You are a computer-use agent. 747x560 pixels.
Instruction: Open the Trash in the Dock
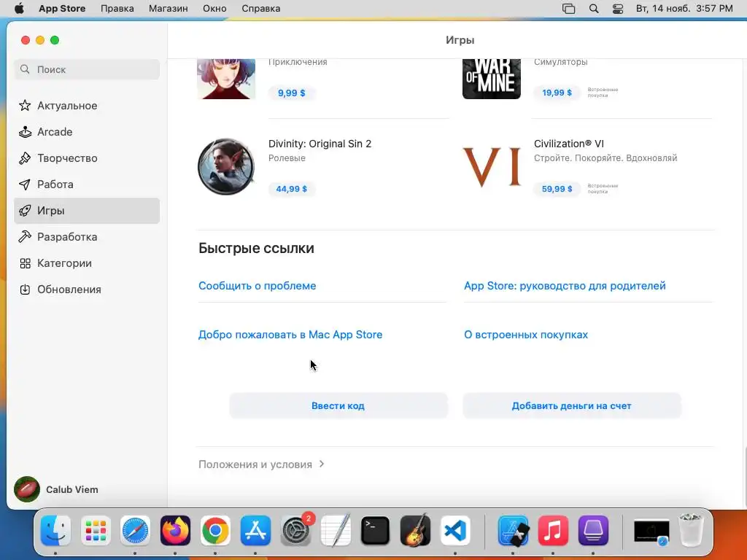(690, 529)
